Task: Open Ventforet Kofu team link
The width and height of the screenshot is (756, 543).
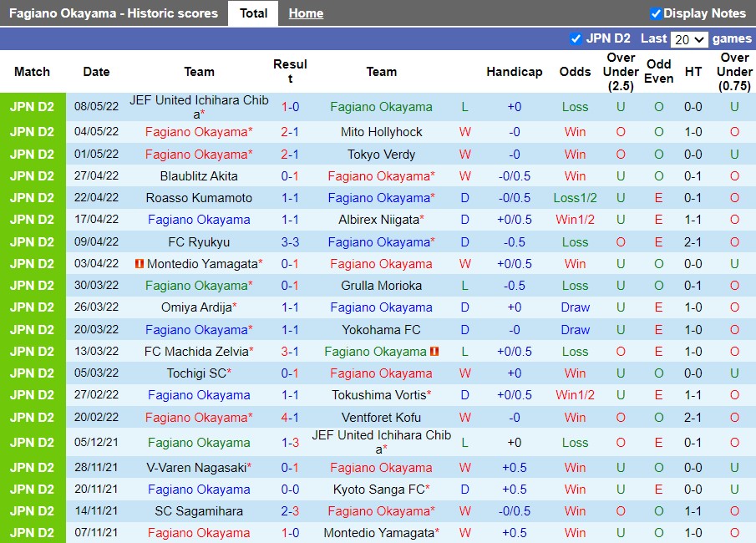Action: coord(381,418)
